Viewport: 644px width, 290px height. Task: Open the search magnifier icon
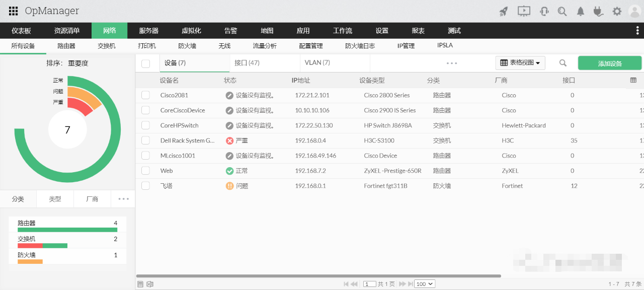click(562, 11)
